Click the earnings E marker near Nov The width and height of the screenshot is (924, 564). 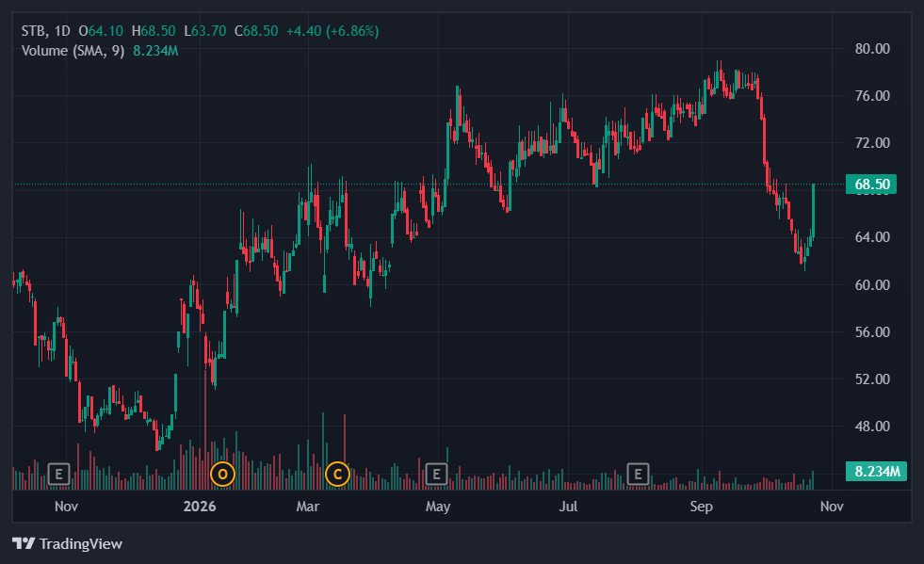point(58,474)
